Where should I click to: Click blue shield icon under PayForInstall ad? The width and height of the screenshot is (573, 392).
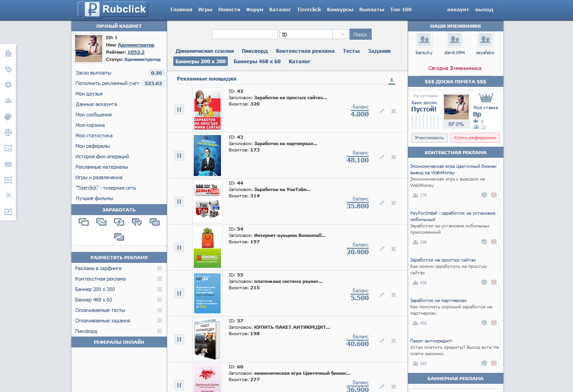[484, 242]
